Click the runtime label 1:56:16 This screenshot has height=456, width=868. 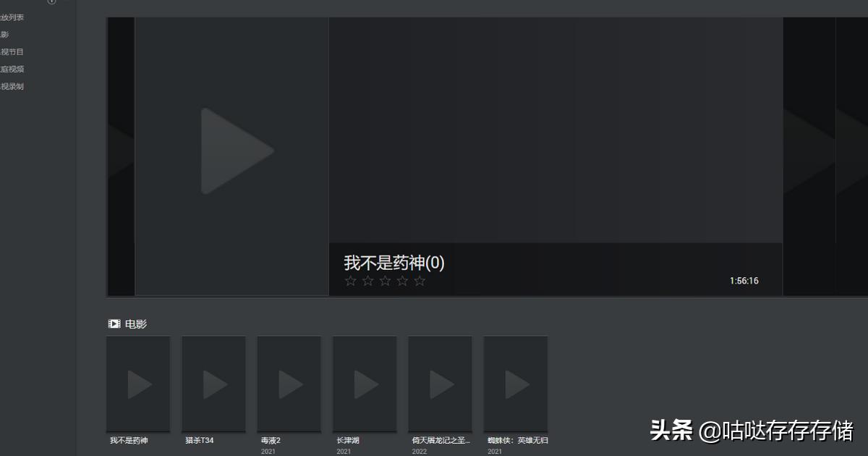coord(744,281)
